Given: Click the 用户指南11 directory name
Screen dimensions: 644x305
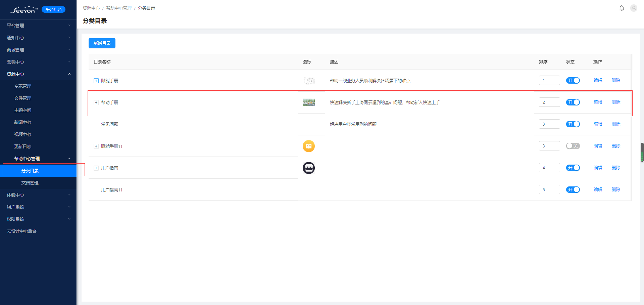Looking at the screenshot, I should coord(112,190).
